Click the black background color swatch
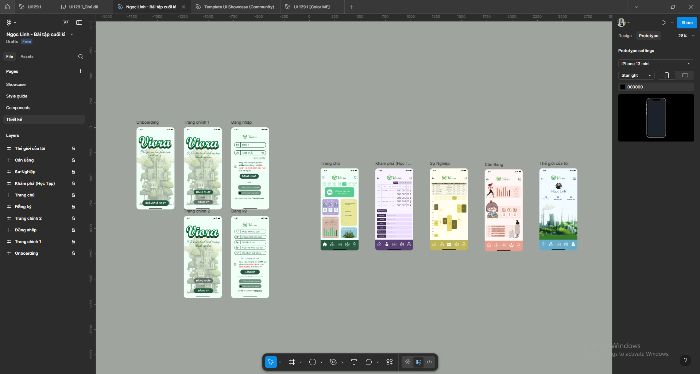The height and width of the screenshot is (374, 700). pyautogui.click(x=623, y=87)
